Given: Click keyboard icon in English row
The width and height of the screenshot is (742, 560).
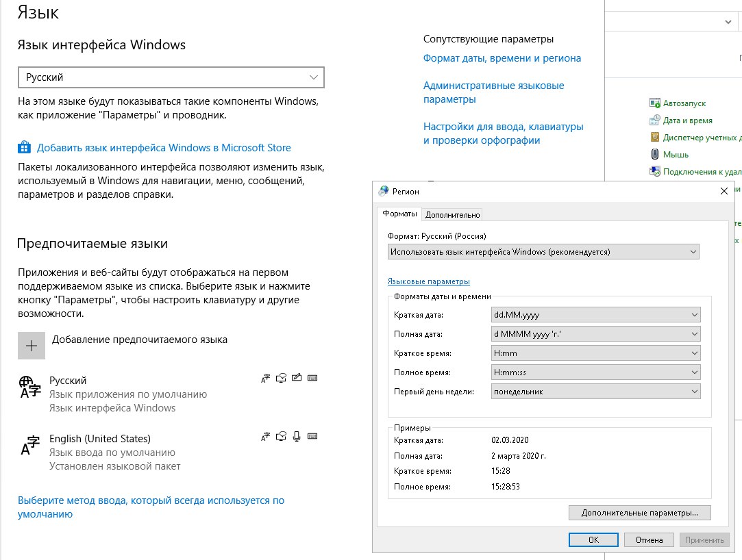Looking at the screenshot, I should pos(312,436).
